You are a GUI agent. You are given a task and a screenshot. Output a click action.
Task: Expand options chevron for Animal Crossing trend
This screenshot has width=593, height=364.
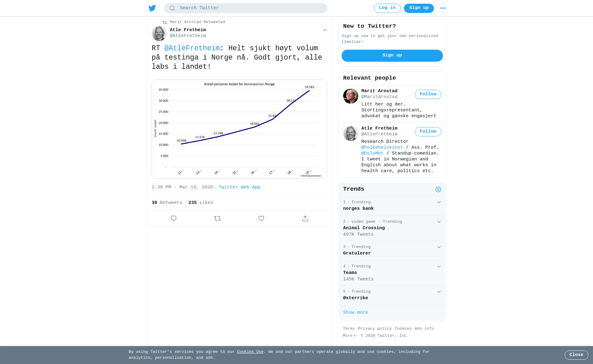[x=439, y=222]
